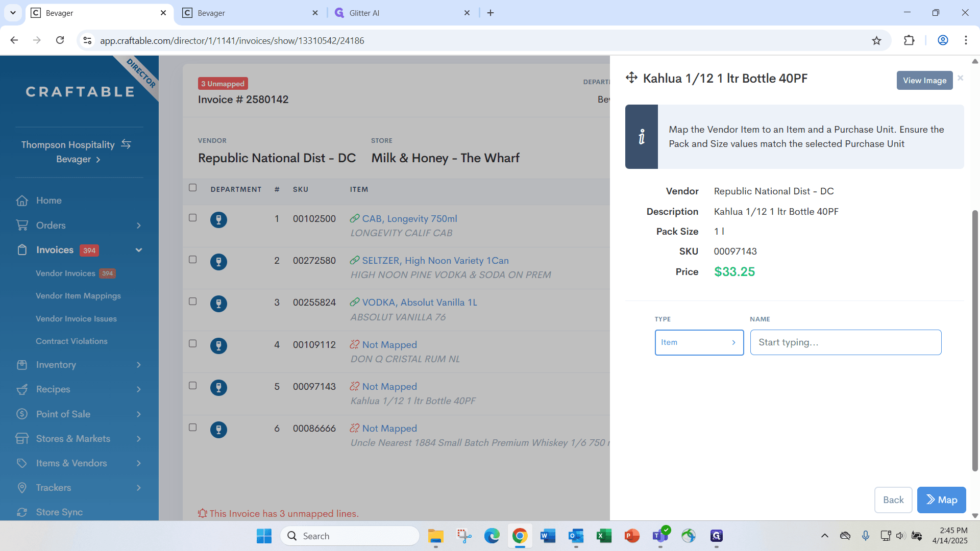Viewport: 980px width, 551px height.
Task: Check the box for SKU 00097143 row
Action: click(x=192, y=386)
